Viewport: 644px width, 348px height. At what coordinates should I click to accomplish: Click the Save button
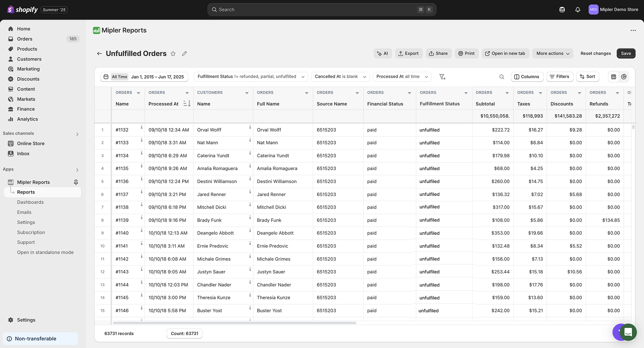pos(626,54)
